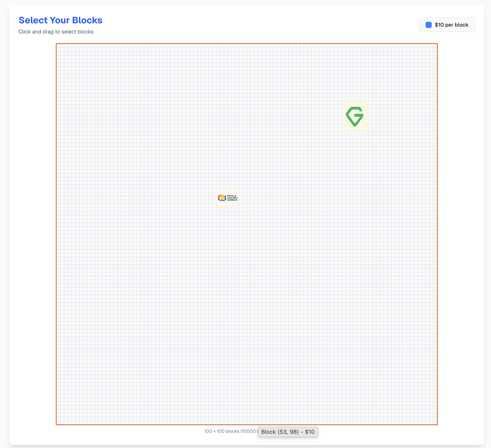This screenshot has height=448, width=491.
Task: Click the grid block just above the tooltip
Action: pyautogui.click(x=260, y=422)
